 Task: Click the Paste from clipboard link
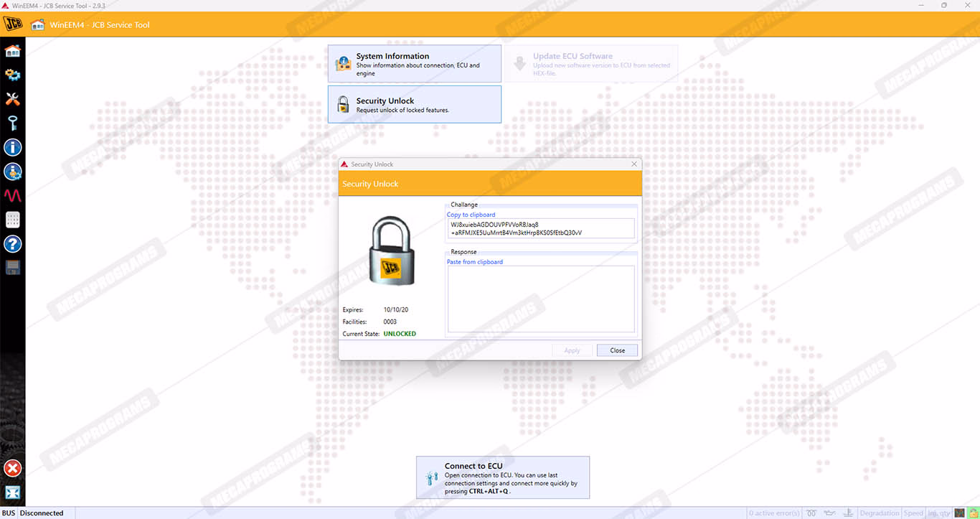pyautogui.click(x=474, y=262)
